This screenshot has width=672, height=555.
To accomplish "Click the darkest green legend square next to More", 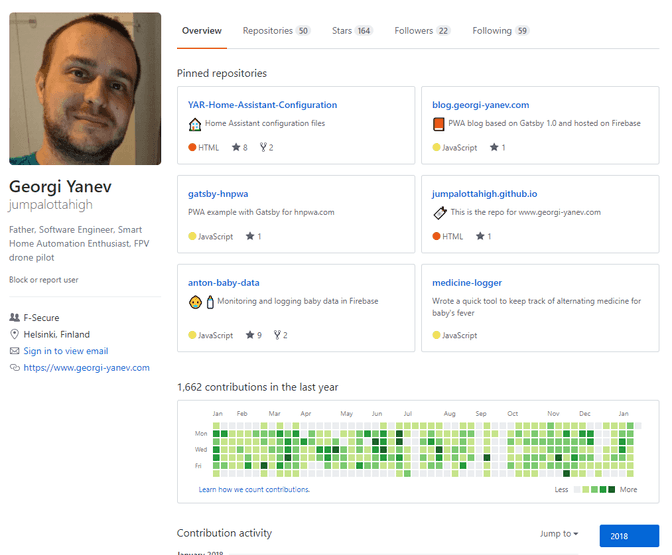I will point(612,489).
